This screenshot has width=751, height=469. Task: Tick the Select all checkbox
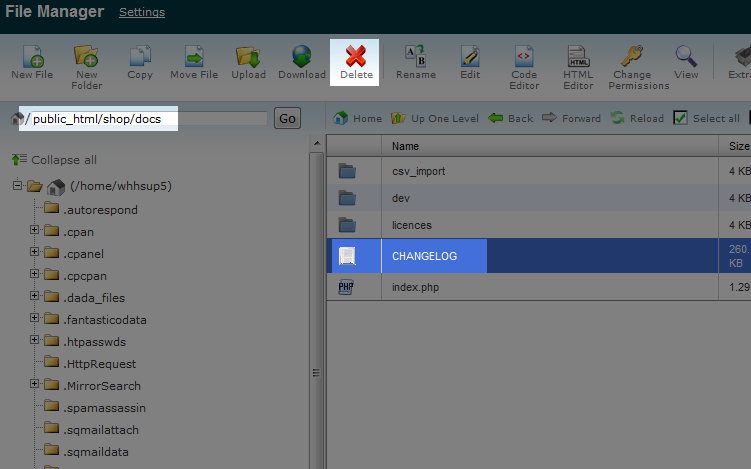680,118
